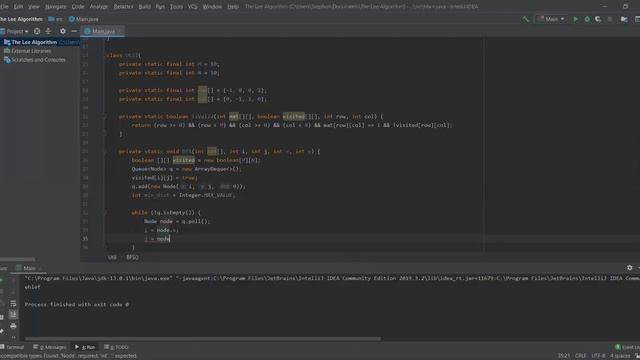Click line number 35 in gutter
Screen dimensions: 640x360
85,239
